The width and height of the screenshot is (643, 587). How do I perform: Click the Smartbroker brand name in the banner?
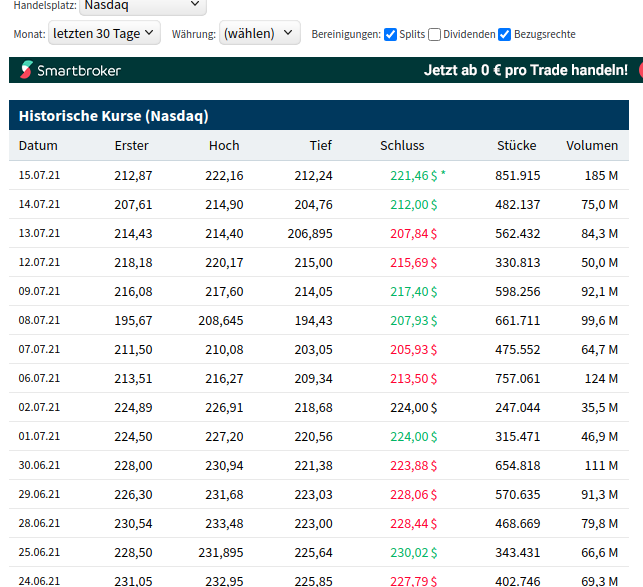pyautogui.click(x=79, y=70)
